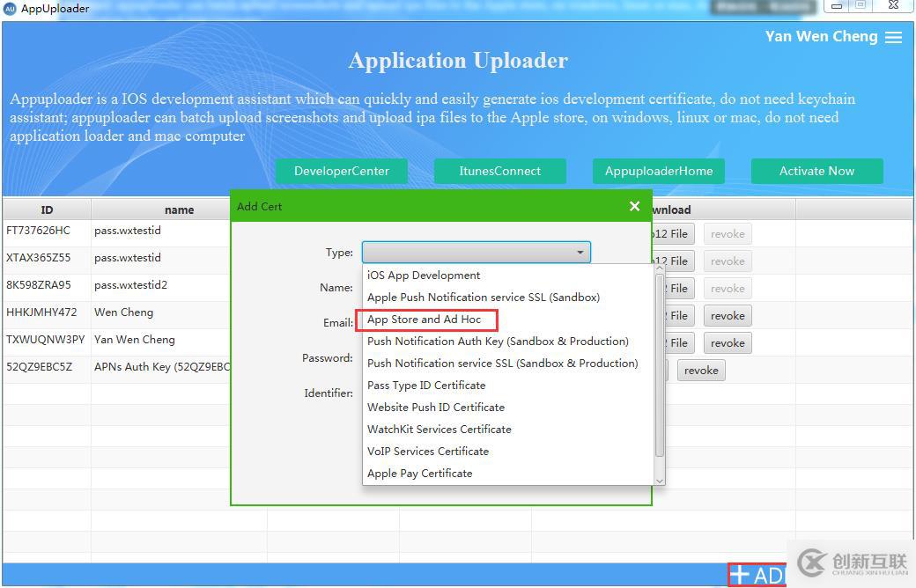The width and height of the screenshot is (916, 588).
Task: Download p12 File for FT737626HC
Action: tap(673, 234)
